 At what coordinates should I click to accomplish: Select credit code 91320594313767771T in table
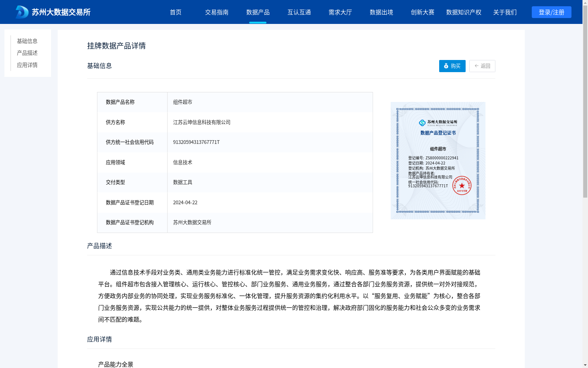[196, 142]
